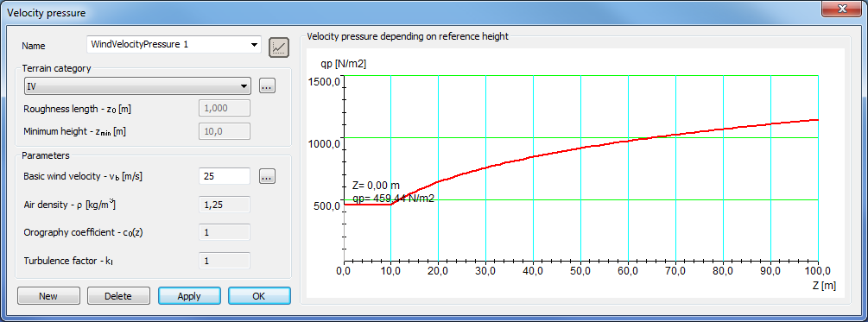Screen dimensions: 868x322
Task: Click the Turbulence factor field
Action: [225, 261]
